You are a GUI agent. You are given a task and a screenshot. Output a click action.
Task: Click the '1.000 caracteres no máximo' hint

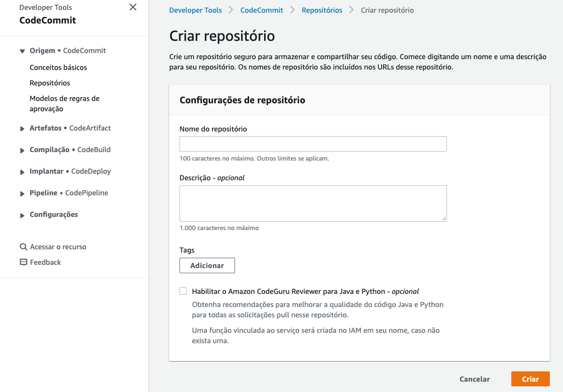point(219,228)
